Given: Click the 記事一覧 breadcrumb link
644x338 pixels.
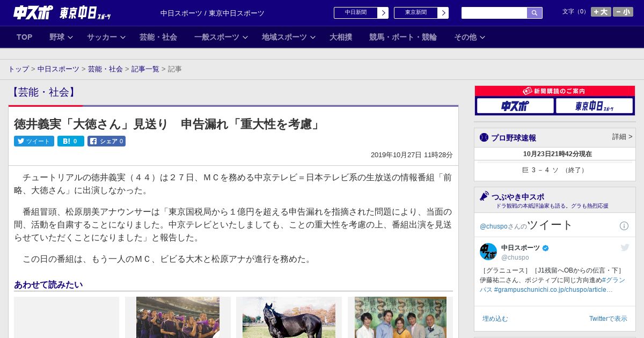Looking at the screenshot, I should [145, 69].
